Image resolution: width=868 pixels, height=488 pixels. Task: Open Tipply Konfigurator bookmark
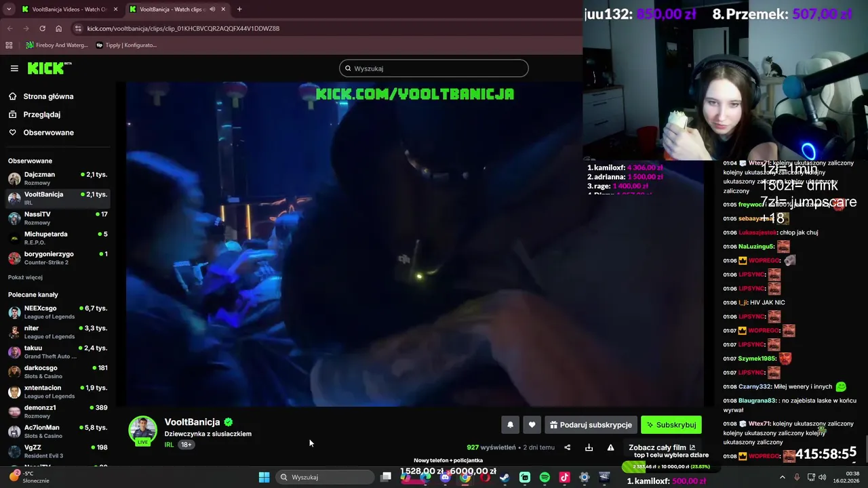[126, 45]
